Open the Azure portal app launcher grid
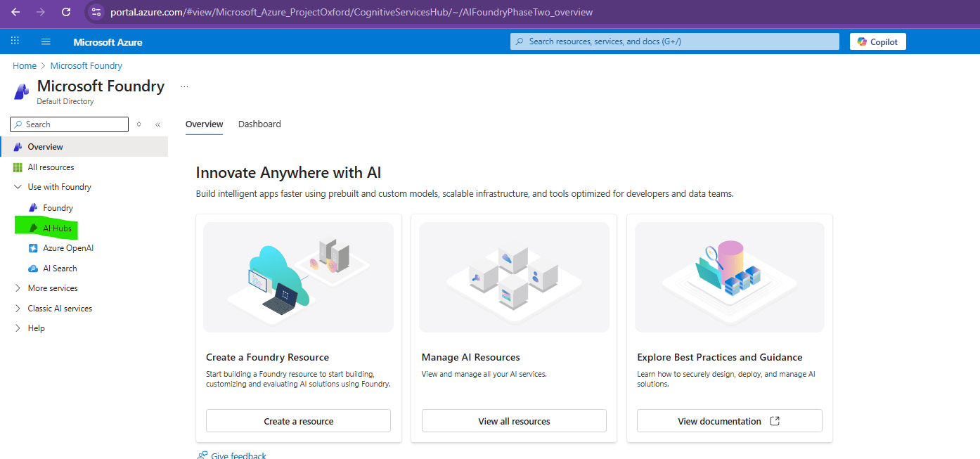 (x=14, y=41)
